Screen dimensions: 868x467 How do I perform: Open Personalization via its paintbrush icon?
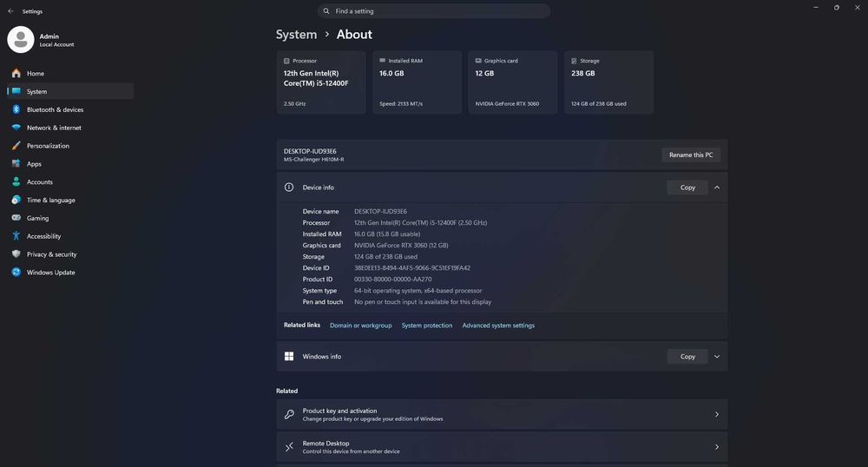point(16,146)
